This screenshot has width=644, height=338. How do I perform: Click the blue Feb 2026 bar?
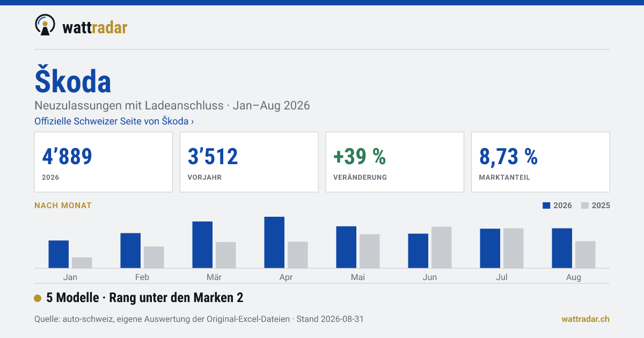(x=130, y=251)
